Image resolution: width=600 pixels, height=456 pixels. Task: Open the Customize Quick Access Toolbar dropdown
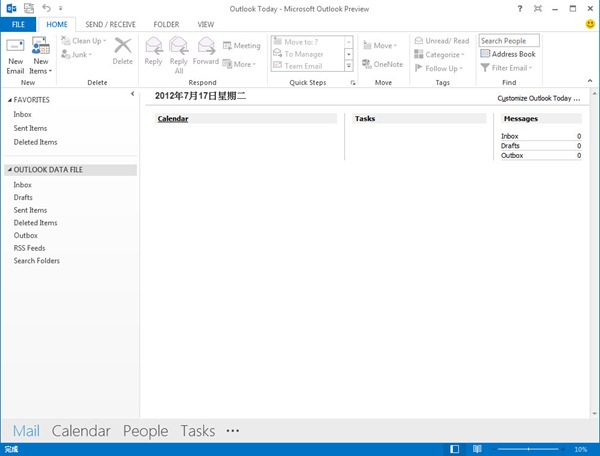pyautogui.click(x=60, y=8)
